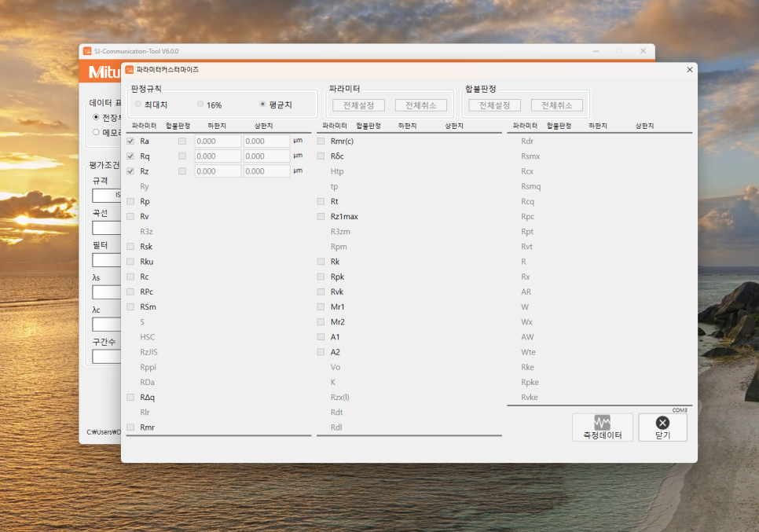Toggle the 합불판정 checkbox for Rq
Screen dimensions: 759x532
pyautogui.click(x=182, y=156)
